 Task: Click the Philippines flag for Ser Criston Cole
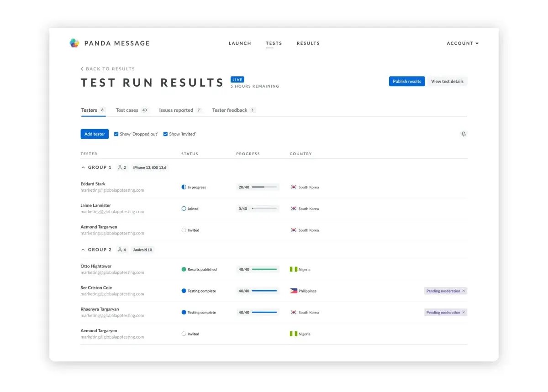293,291
